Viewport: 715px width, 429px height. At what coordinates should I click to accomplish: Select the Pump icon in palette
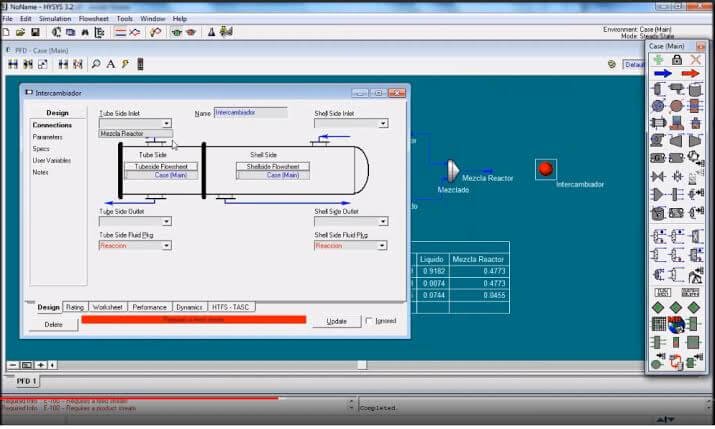click(658, 140)
